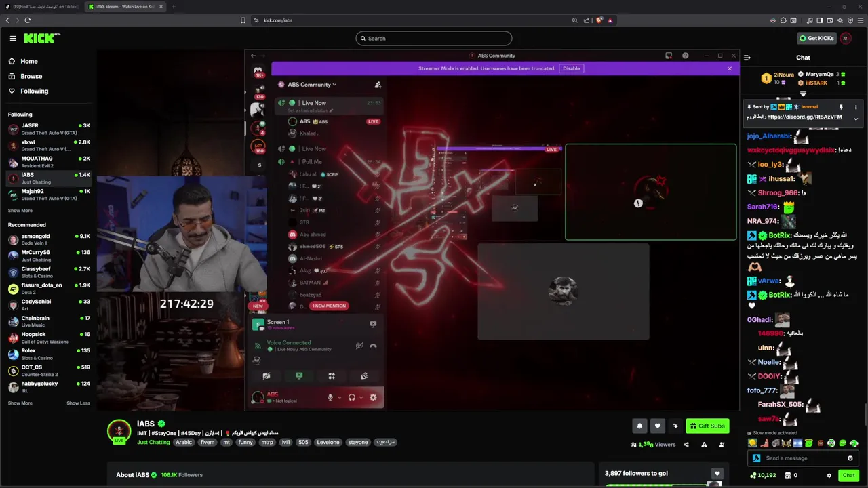Image resolution: width=868 pixels, height=488 pixels.
Task: Focus the Kick search field
Action: 434,39
